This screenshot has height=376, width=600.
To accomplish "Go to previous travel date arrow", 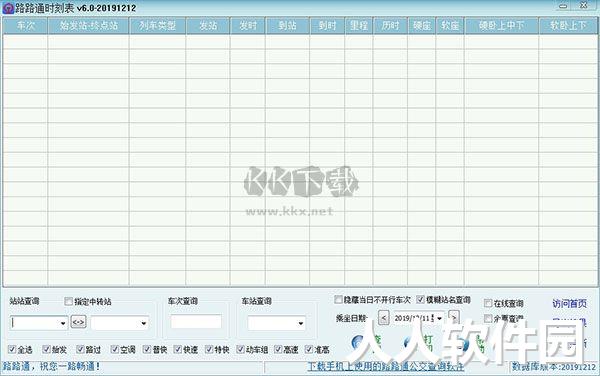I will point(384,317).
